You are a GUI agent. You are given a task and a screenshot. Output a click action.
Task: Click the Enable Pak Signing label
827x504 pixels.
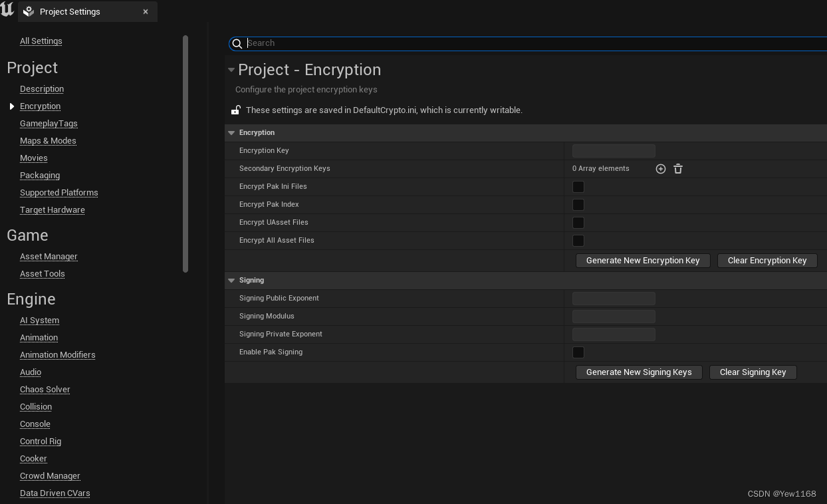(271, 352)
